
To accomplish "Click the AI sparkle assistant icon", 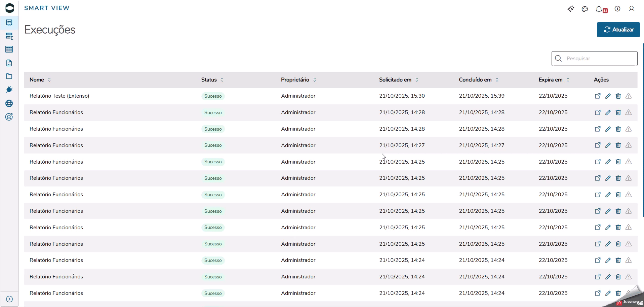I will 571,9.
